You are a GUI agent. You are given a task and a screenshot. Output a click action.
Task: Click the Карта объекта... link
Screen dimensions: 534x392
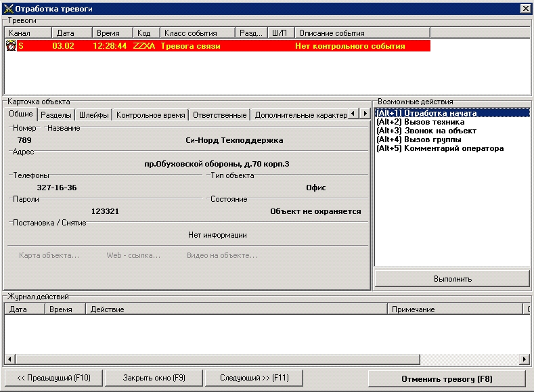click(x=49, y=255)
